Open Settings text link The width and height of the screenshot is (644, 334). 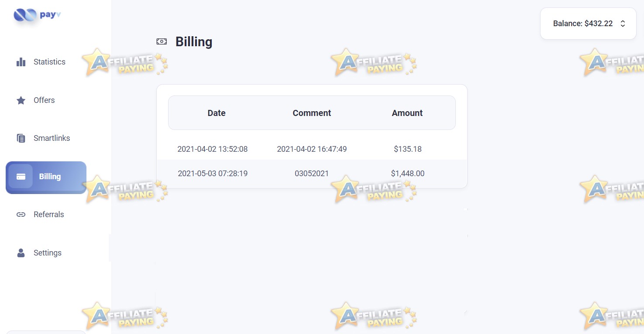point(48,253)
